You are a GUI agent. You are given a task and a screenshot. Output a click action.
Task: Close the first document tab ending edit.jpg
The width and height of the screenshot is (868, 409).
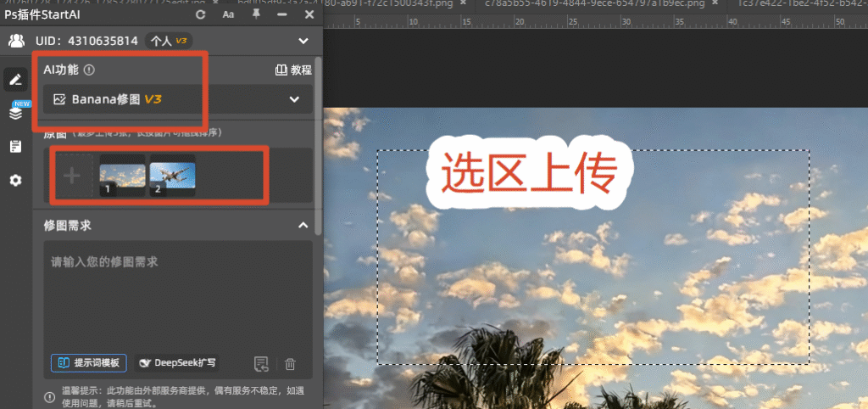coord(215,4)
